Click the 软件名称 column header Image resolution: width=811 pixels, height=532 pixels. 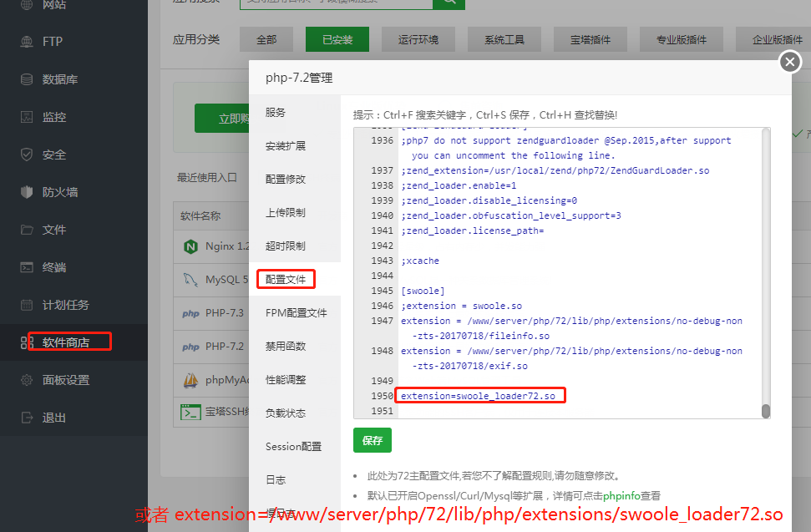200,216
